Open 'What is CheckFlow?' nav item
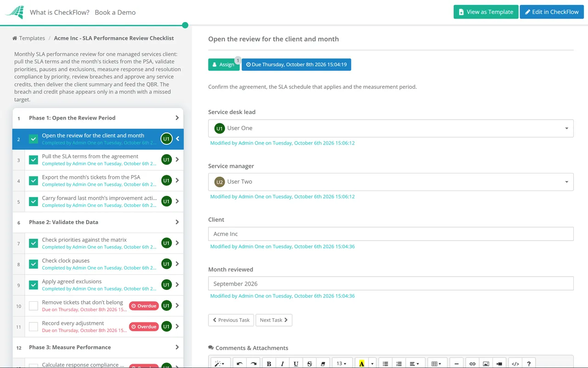 pyautogui.click(x=60, y=12)
